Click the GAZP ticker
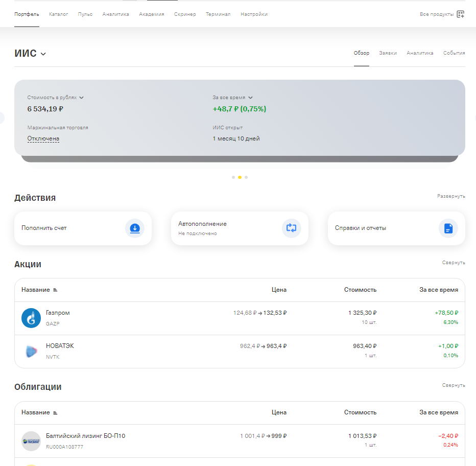This screenshot has height=466, width=476. point(53,324)
